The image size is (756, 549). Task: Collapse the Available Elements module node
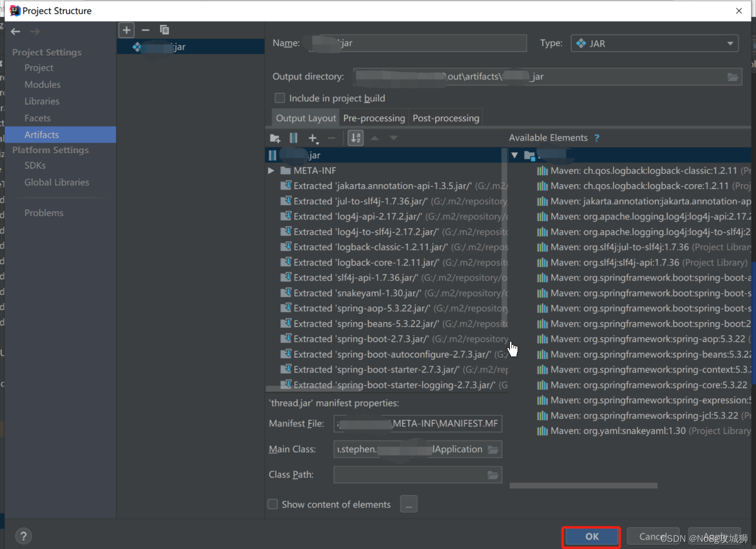[x=515, y=155]
